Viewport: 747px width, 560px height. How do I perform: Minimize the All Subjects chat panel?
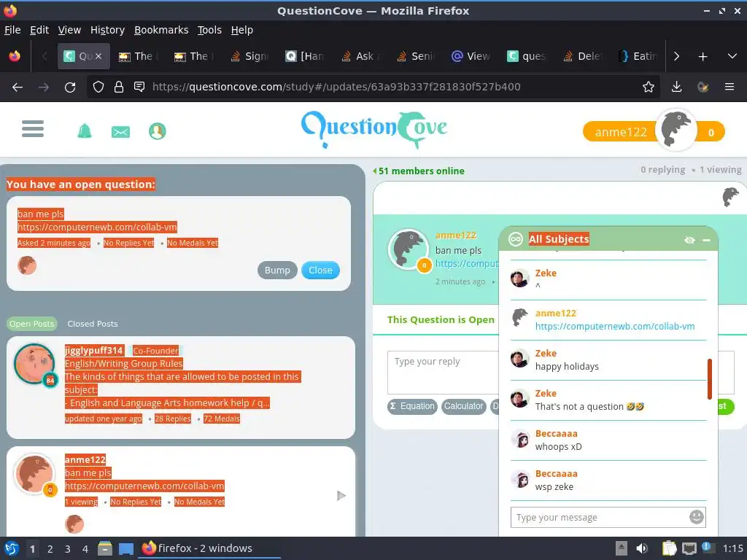[706, 240]
